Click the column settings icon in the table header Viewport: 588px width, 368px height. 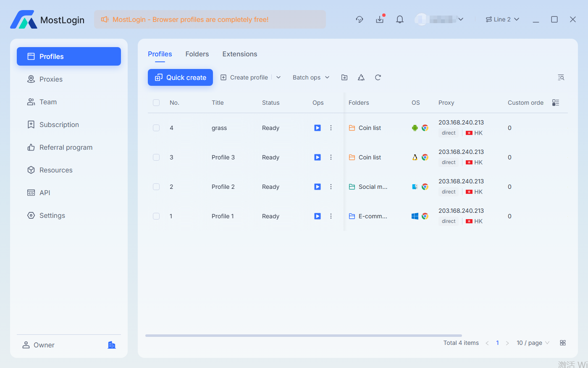[555, 102]
